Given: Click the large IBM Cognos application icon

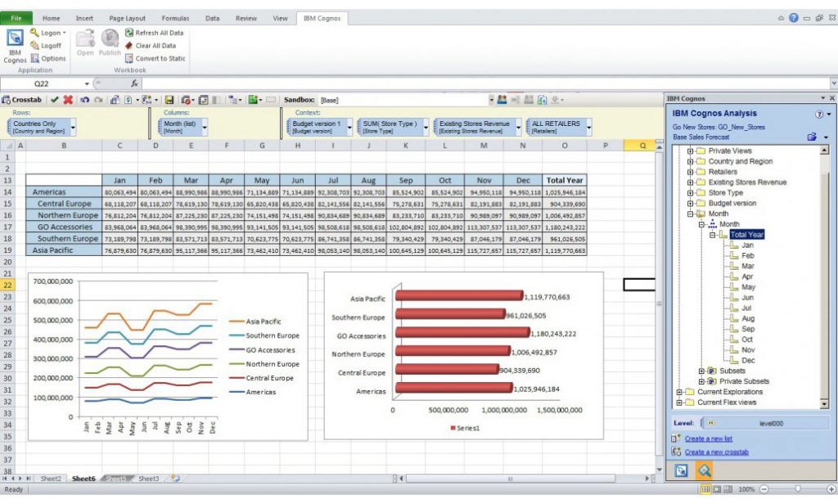Looking at the screenshot, I should (15, 38).
